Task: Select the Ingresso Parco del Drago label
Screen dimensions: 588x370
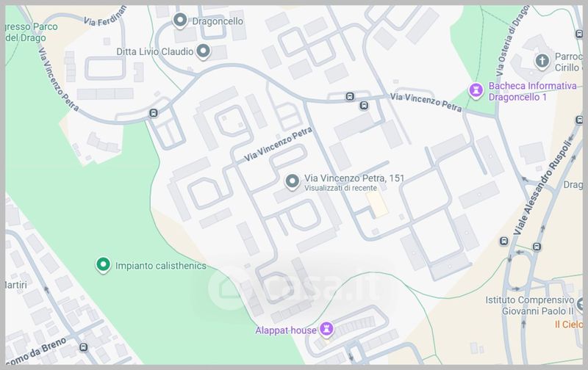Action: tap(32, 32)
